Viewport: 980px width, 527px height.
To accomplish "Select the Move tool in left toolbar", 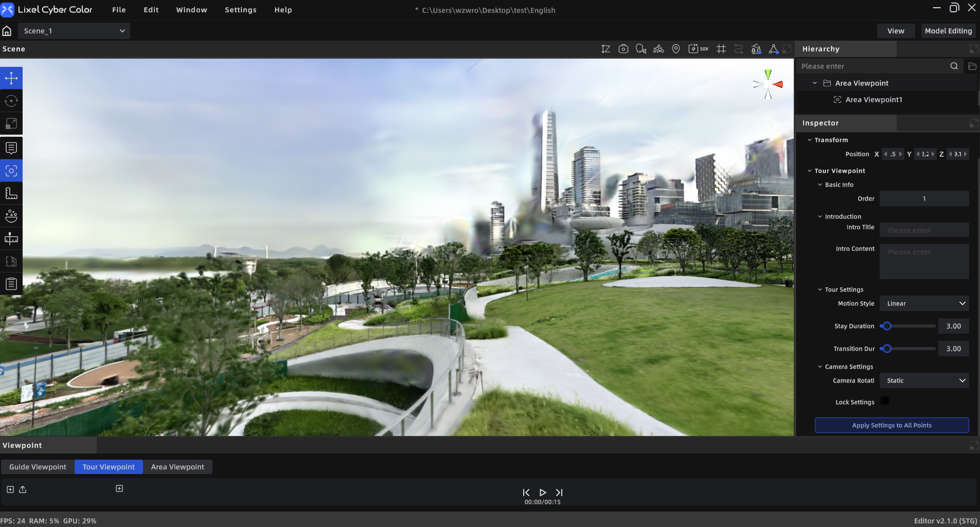I will coord(11,78).
